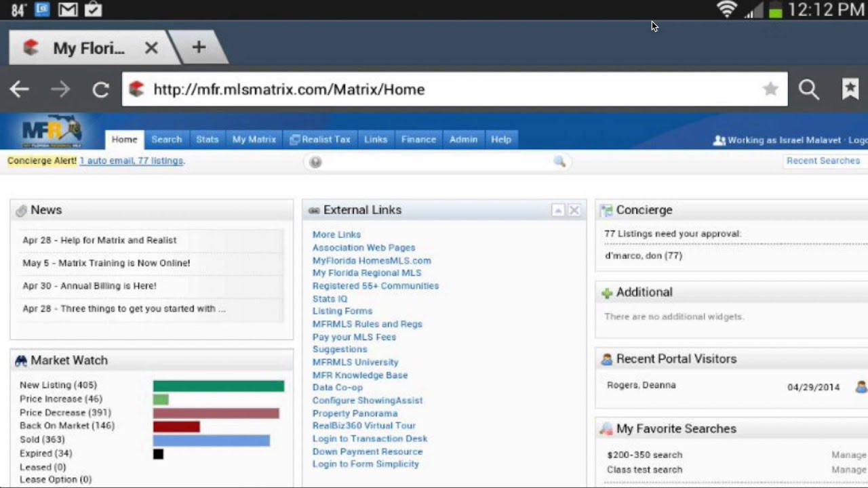
Task: Click the Price Decrease bar
Action: (x=216, y=413)
